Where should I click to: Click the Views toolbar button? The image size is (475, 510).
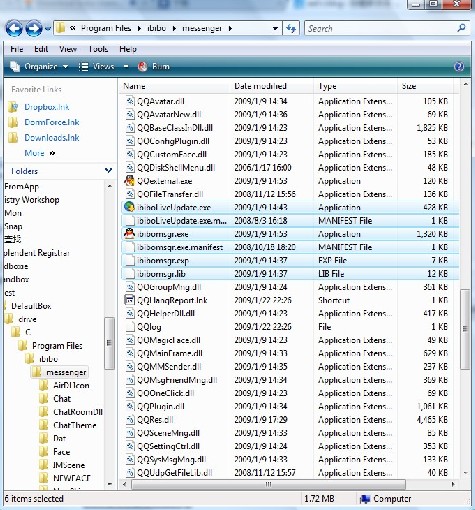click(97, 67)
